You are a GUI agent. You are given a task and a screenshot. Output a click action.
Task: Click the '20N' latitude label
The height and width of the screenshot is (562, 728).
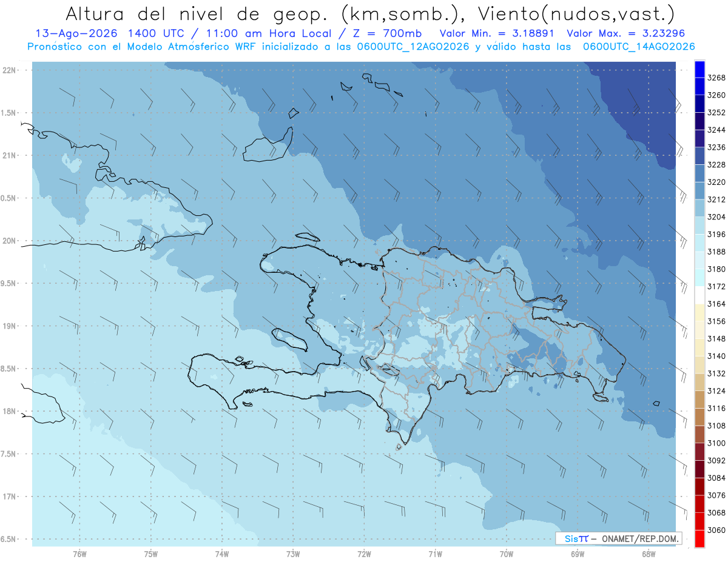9,241
